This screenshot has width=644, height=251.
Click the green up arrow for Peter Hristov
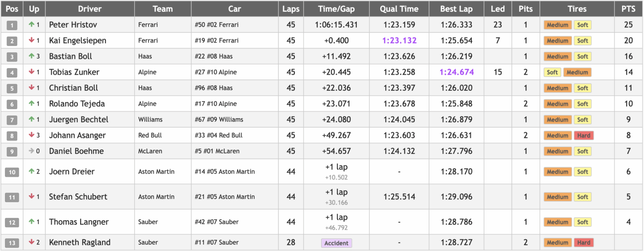31,25
